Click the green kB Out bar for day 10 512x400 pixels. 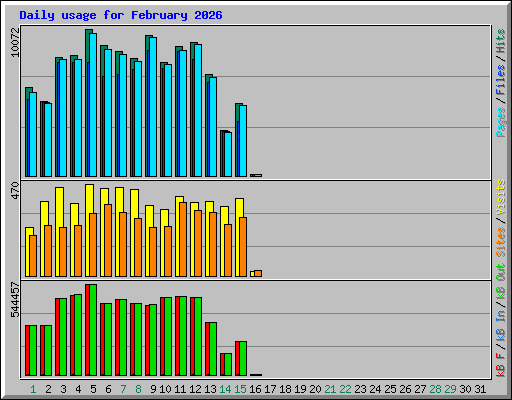[168, 337]
